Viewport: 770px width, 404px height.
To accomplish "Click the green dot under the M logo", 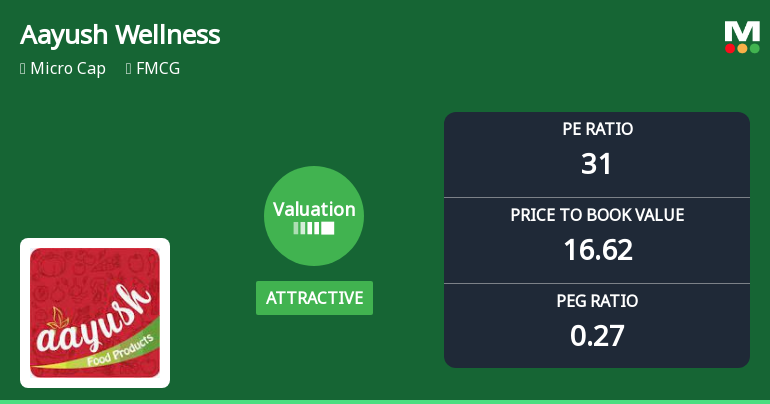I will pyautogui.click(x=754, y=48).
